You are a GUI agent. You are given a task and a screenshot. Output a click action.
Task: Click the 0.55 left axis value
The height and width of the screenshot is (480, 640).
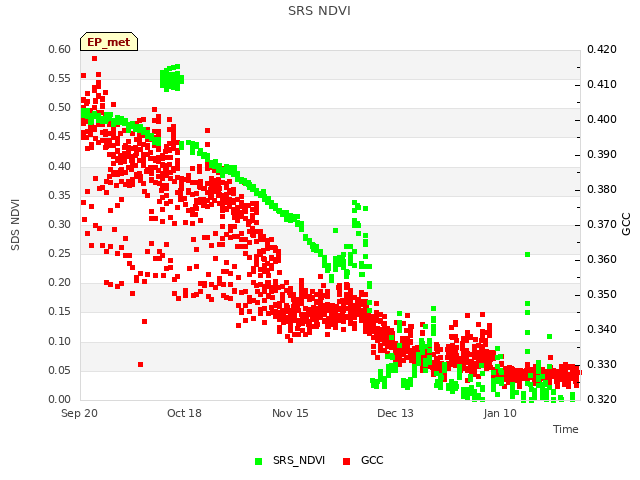point(60,78)
